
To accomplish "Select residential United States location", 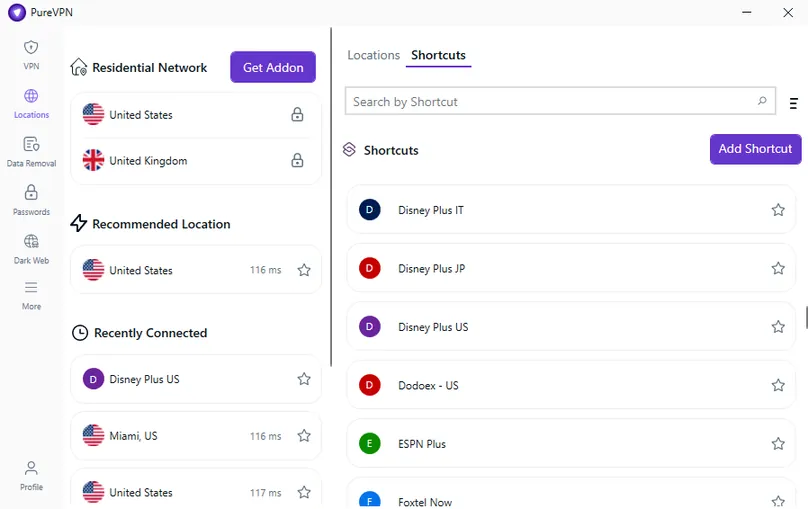I will [x=196, y=114].
